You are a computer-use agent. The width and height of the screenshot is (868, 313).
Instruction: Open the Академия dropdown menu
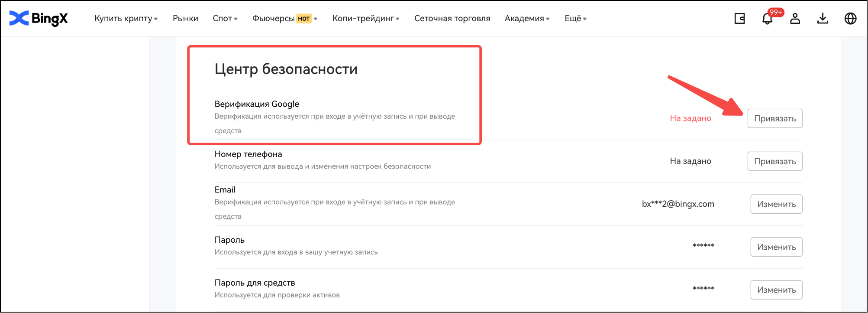527,19
